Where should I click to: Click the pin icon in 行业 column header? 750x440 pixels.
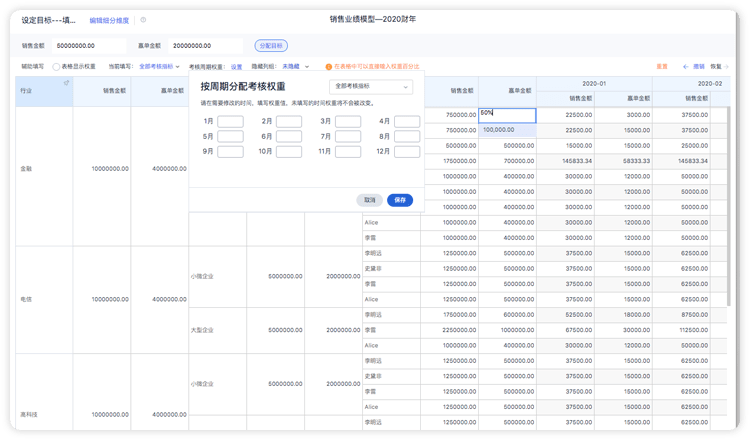point(66,83)
